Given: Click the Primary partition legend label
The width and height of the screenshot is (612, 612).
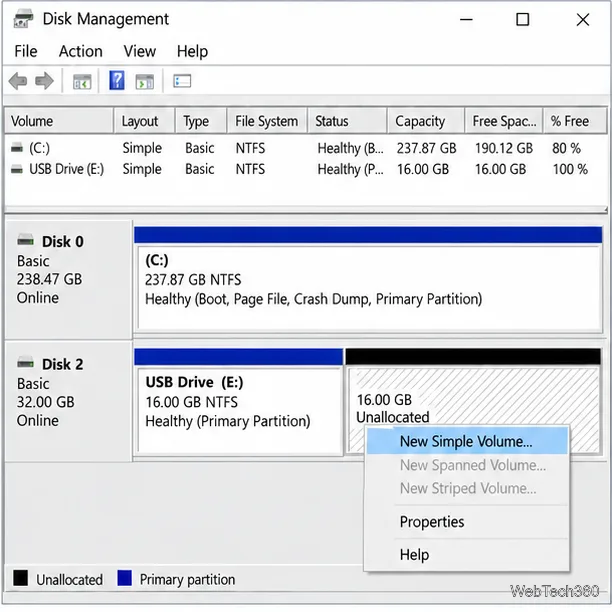Looking at the screenshot, I should coord(187,580).
